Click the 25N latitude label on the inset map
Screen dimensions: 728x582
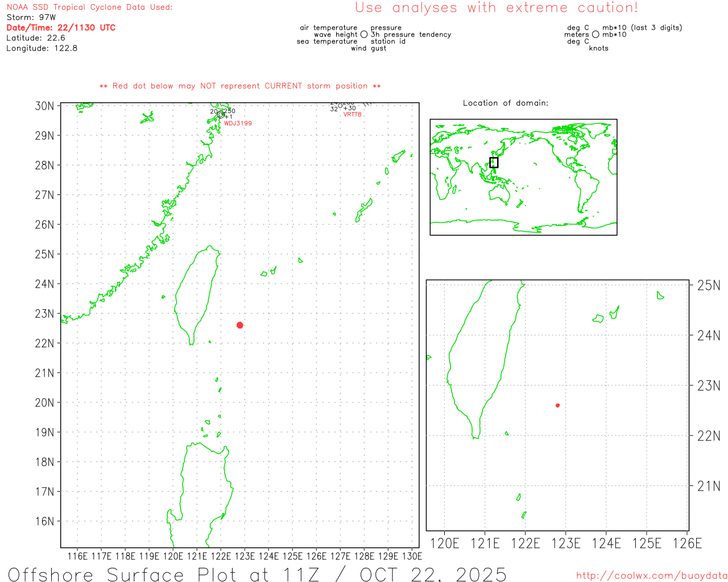click(x=708, y=285)
